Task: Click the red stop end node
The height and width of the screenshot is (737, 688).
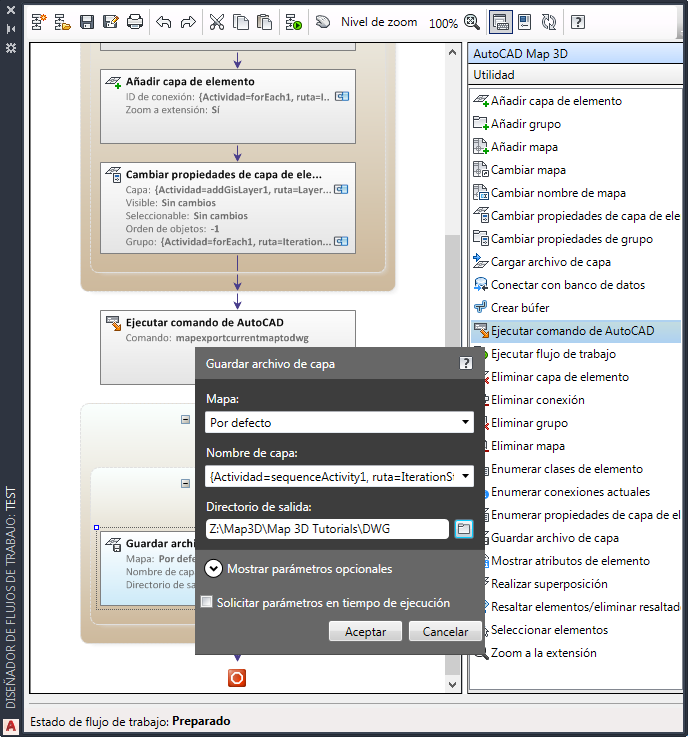Action: [x=237, y=678]
